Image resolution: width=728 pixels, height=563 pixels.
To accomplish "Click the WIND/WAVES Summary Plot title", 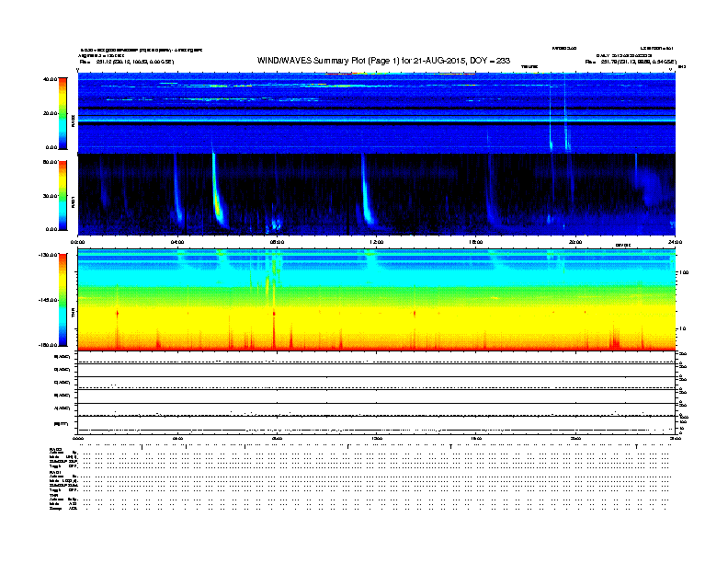I will pos(383,61).
